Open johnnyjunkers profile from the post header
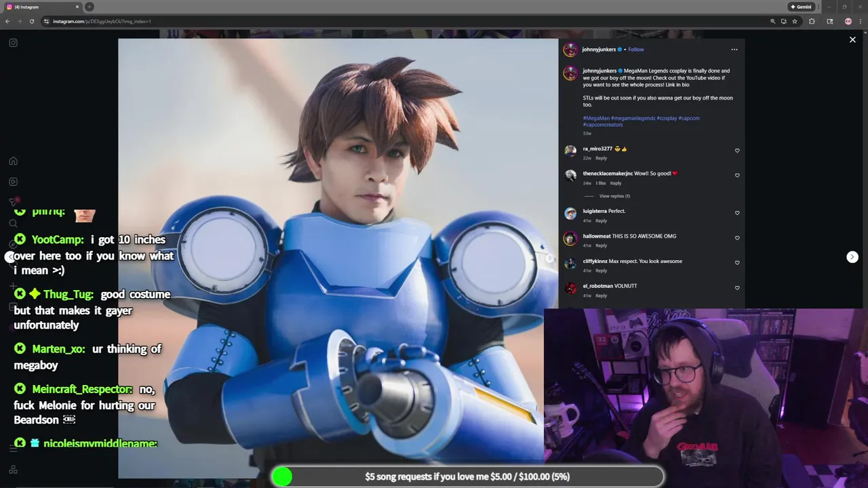868x488 pixels. [x=599, y=49]
